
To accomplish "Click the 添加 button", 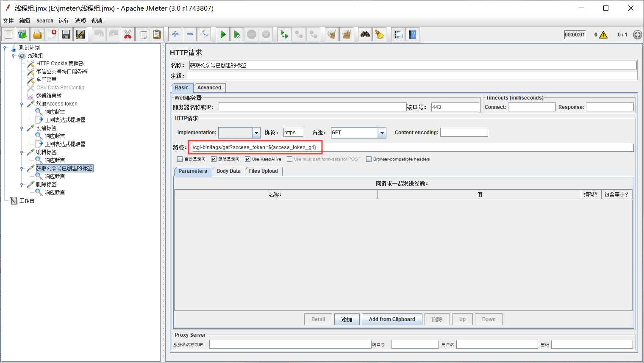I will (x=347, y=319).
